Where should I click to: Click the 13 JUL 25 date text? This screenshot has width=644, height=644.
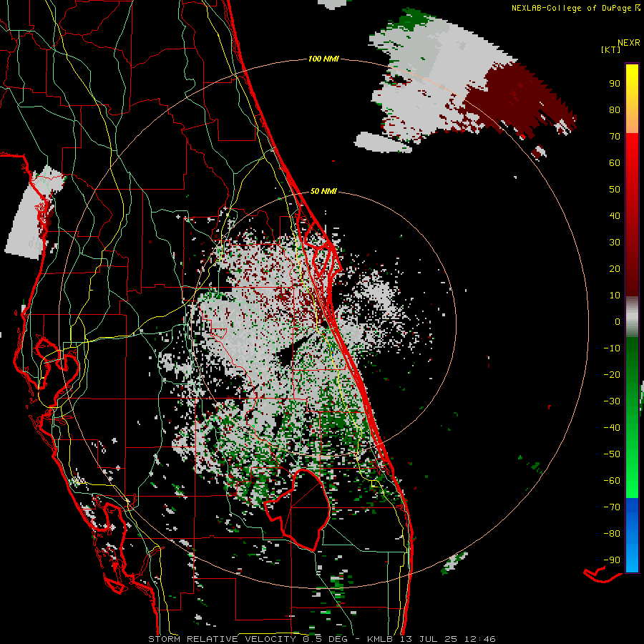(x=429, y=639)
